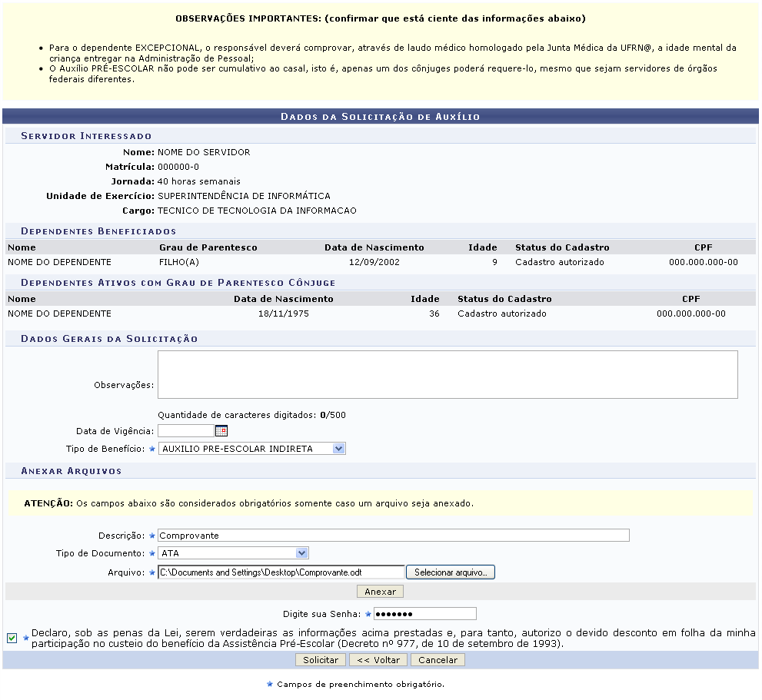Viewport: 762px width, 700px height.
Task: Click the Dados da Solicitação de Auxílio header
Action: point(381,115)
